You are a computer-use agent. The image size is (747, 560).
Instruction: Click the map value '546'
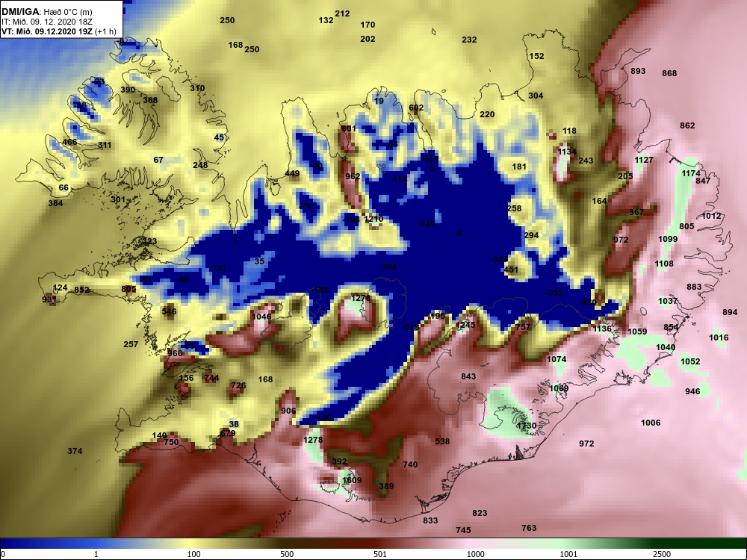169,311
